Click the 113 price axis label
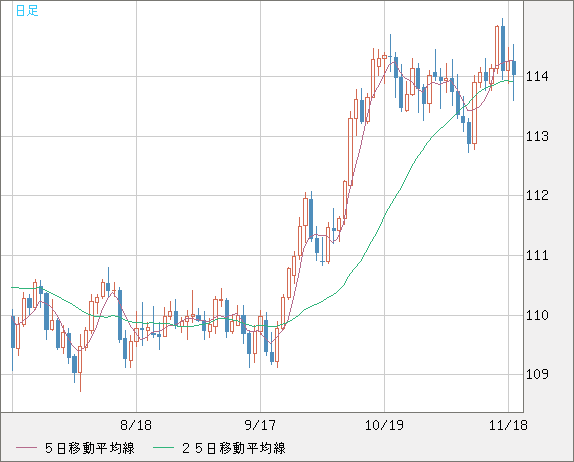Screen dimensions: 574x462 [x=537, y=136]
